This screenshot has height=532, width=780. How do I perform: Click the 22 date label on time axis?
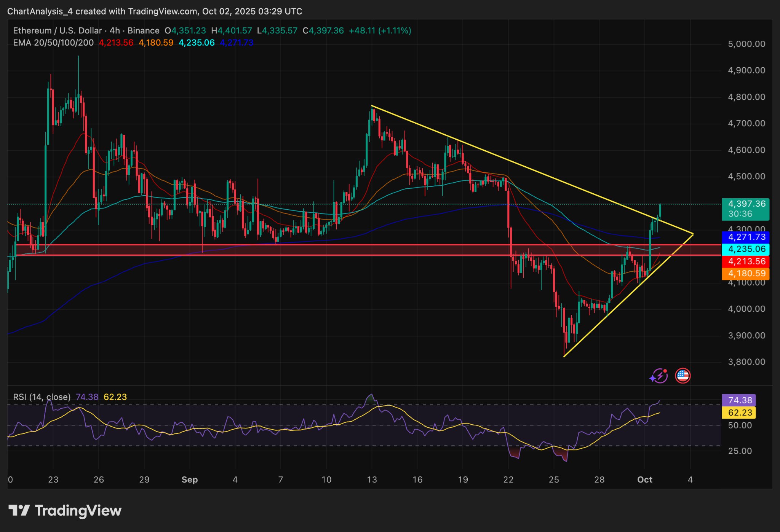[x=508, y=479]
